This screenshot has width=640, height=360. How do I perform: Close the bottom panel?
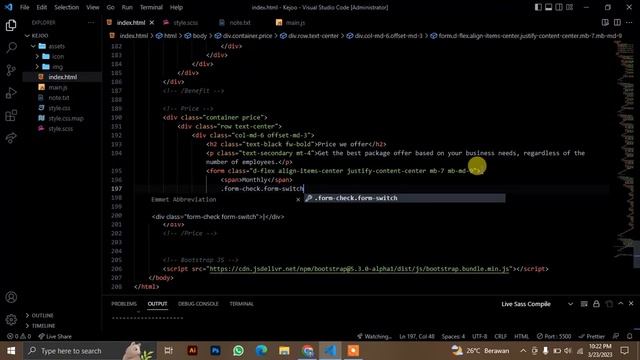coord(631,304)
